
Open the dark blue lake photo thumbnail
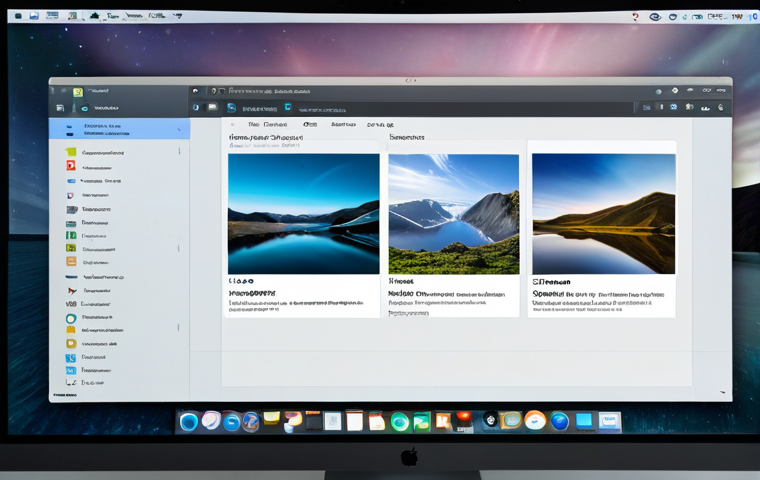pos(303,214)
